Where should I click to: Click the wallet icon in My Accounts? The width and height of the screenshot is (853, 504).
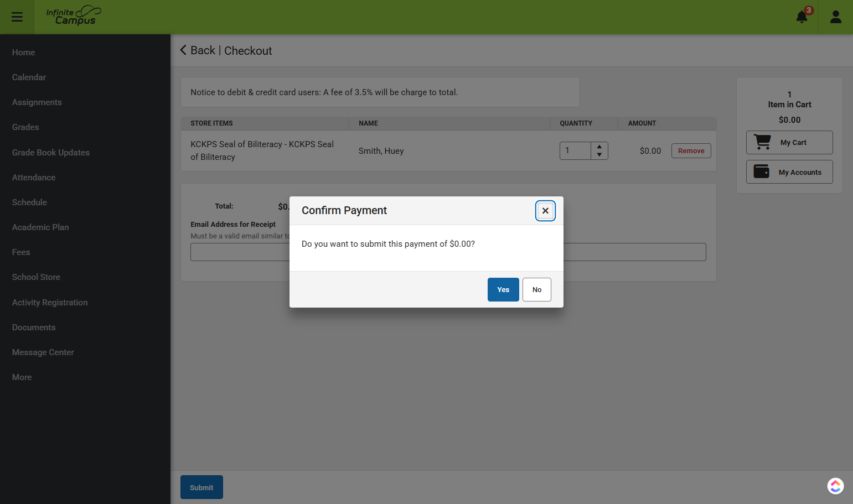762,172
